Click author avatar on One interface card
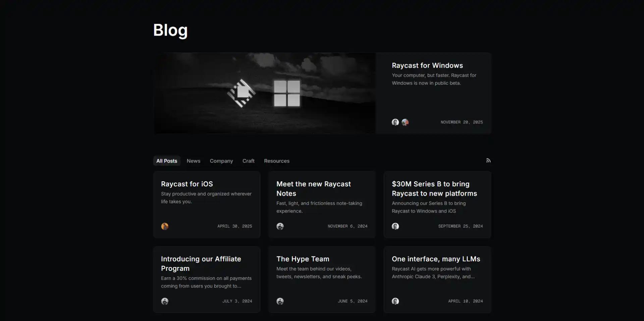644x321 pixels. point(395,301)
